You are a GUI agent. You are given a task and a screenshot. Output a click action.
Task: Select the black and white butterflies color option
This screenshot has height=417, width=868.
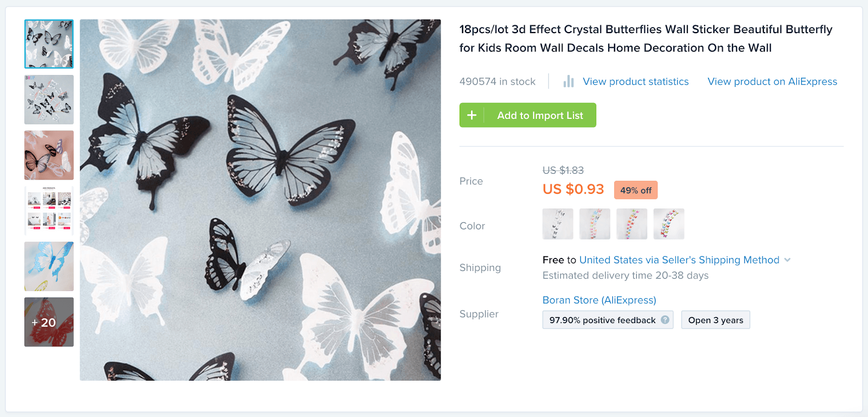click(558, 224)
